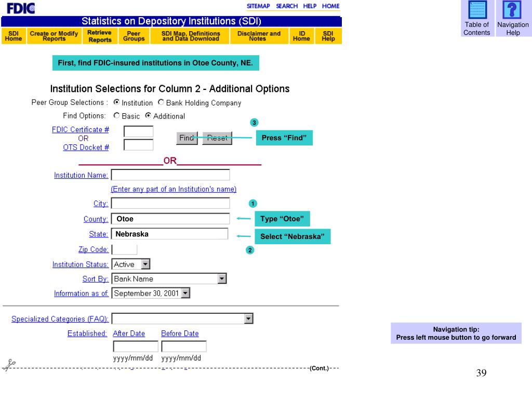Click into the Institution Name field
The image size is (532, 399).
point(170,175)
